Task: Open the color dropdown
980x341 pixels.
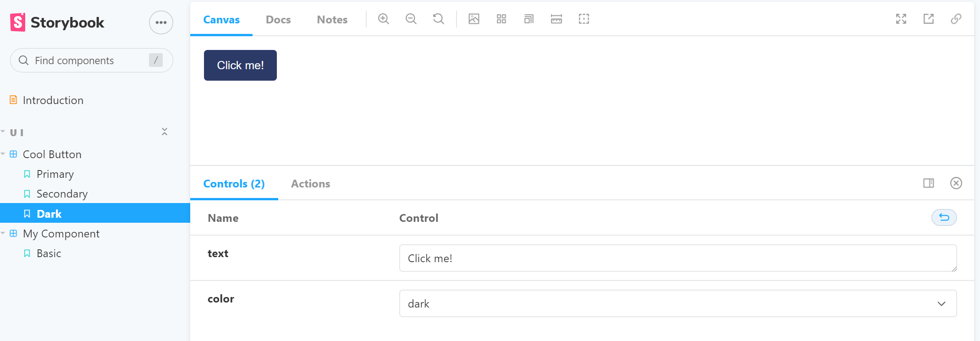Action: (677, 303)
